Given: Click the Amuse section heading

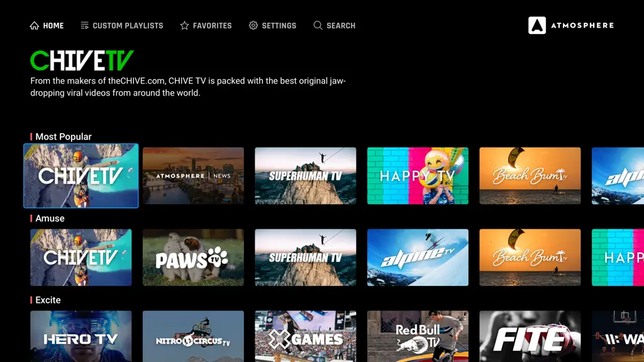Looking at the screenshot, I should click(x=50, y=218).
